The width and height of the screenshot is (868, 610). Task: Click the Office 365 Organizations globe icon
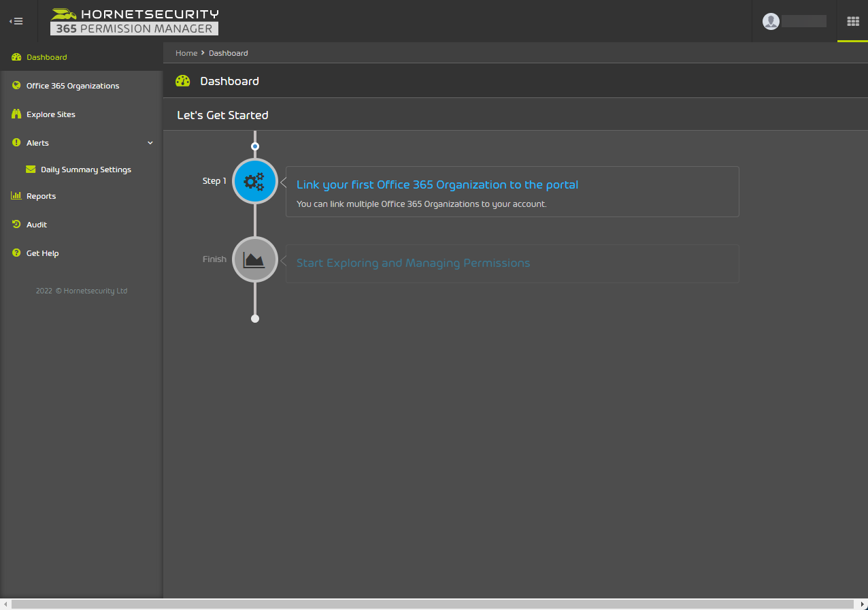click(16, 86)
